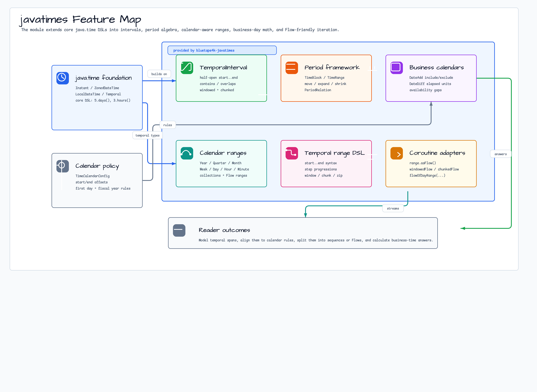The height and width of the screenshot is (392, 537).
Task: Click the 'Year / Quarter / Month' line
Action: 221,163
